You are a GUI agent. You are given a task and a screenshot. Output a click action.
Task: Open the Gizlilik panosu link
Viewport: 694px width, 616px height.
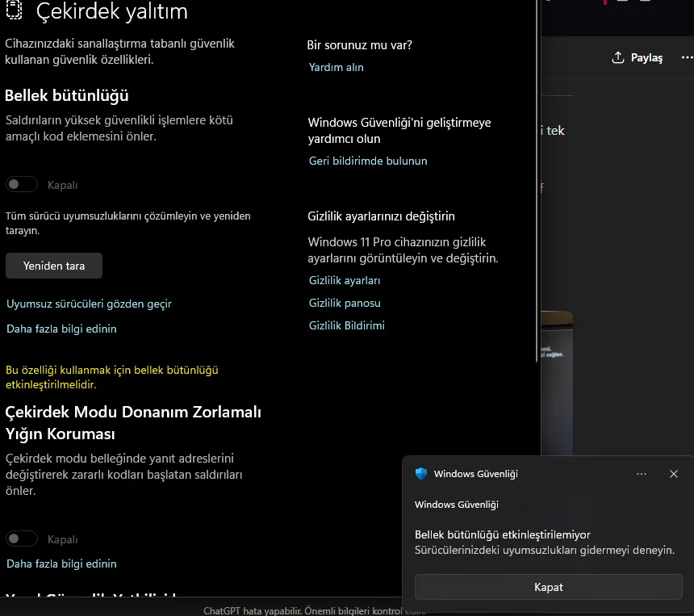345,303
